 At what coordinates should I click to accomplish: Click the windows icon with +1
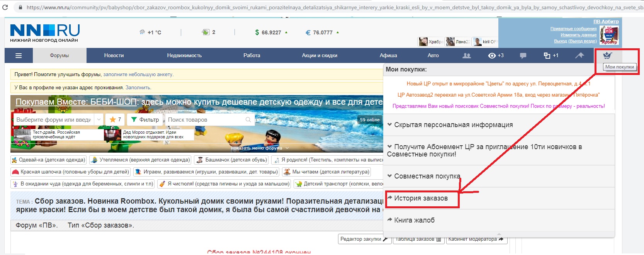551,56
